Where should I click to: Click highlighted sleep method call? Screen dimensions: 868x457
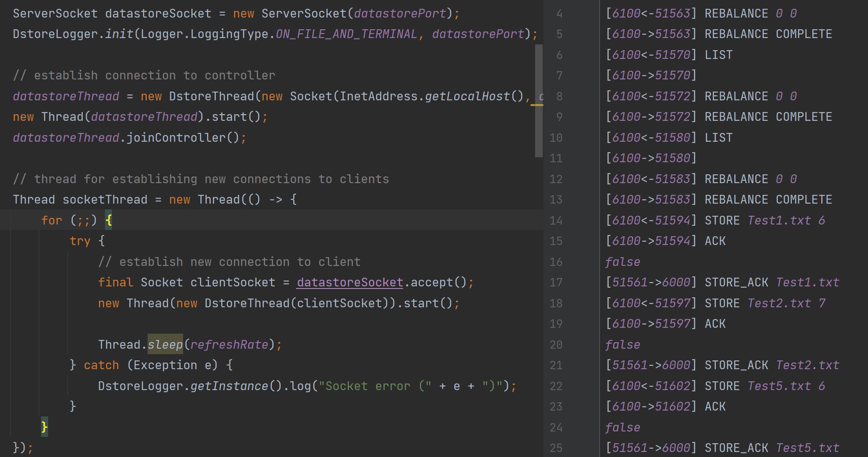(165, 345)
